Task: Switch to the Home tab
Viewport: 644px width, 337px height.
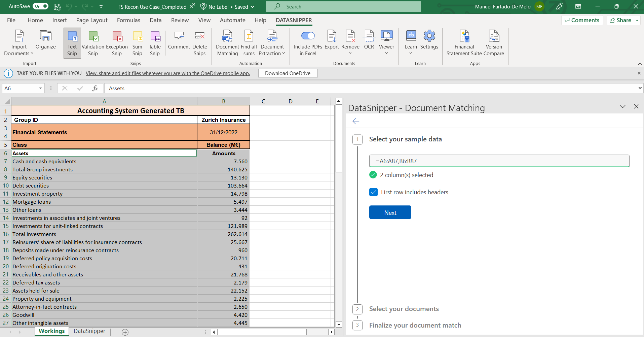Action: coord(35,20)
